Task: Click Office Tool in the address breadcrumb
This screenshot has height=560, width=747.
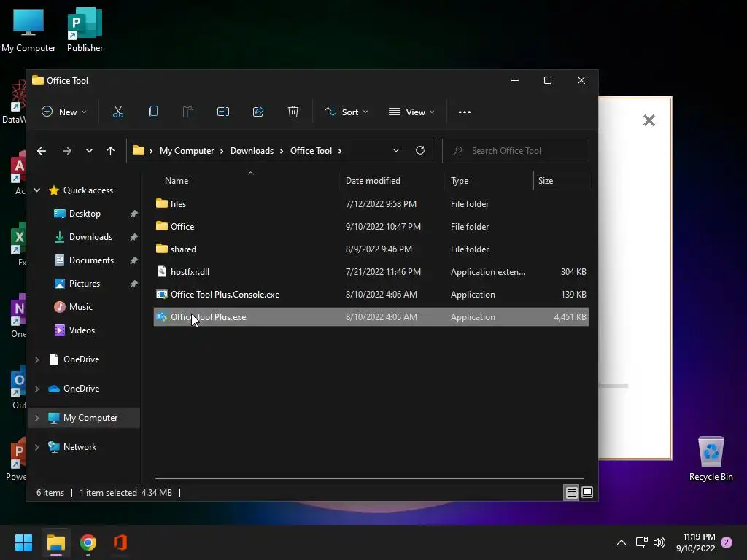Action: (x=311, y=150)
